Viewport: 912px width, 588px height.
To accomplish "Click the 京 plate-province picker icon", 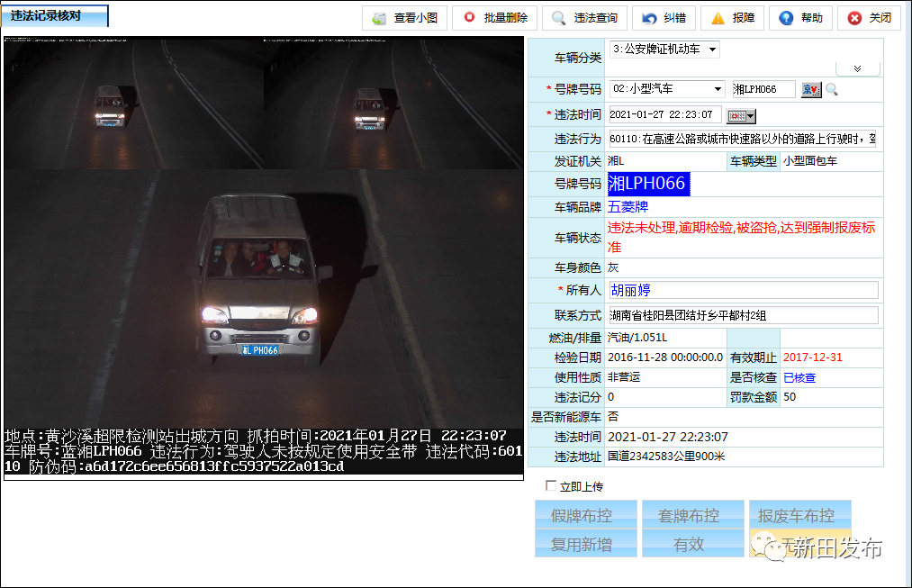I will click(811, 89).
